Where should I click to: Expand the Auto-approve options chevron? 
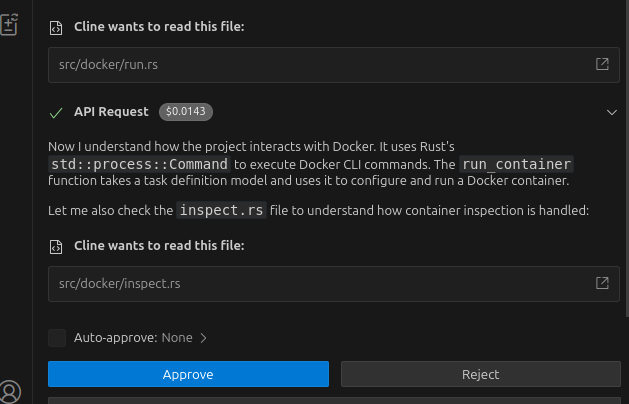[x=204, y=338]
